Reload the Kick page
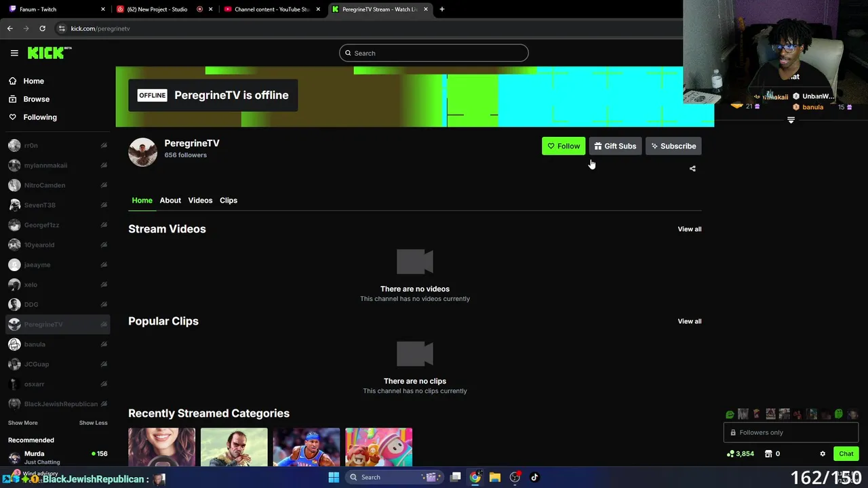The height and width of the screenshot is (488, 868). (42, 28)
